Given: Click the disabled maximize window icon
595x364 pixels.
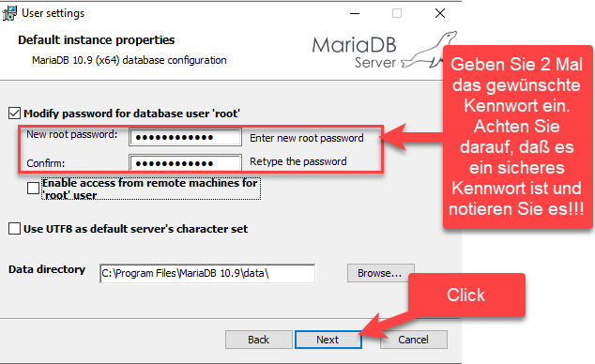Looking at the screenshot, I should (x=397, y=14).
